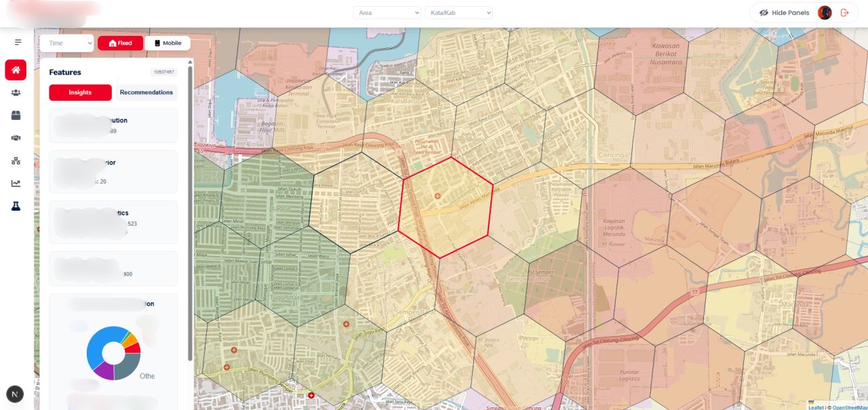Open the box/store sidebar icon

16,115
